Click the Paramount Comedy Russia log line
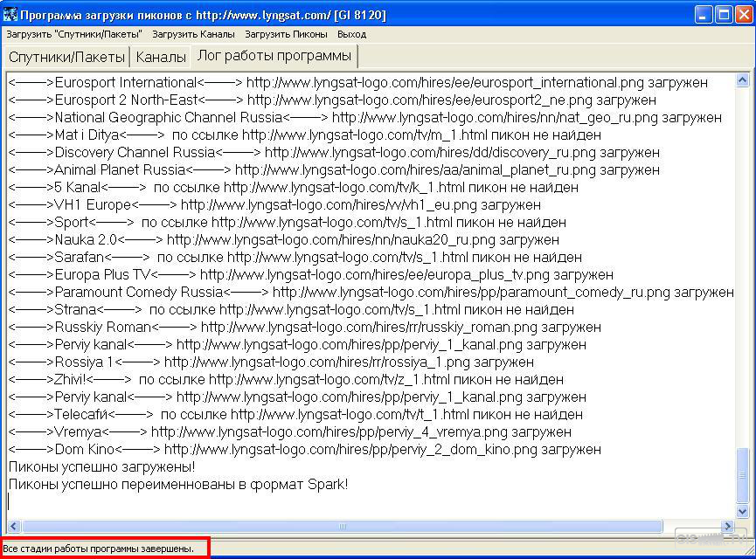The height and width of the screenshot is (559, 756). 371,292
